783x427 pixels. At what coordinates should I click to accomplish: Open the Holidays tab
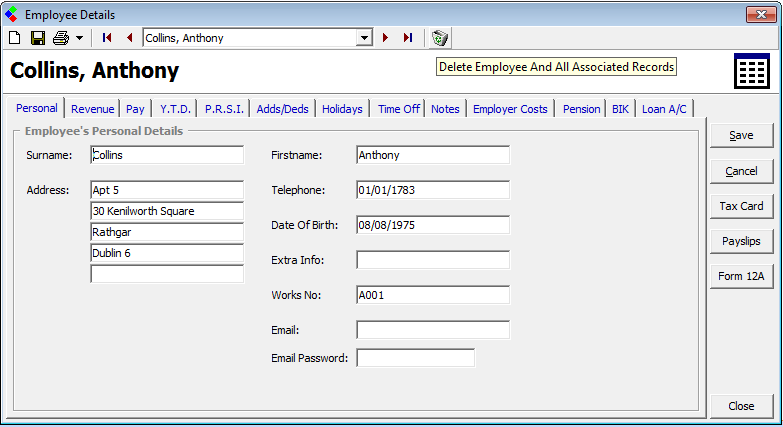(342, 109)
